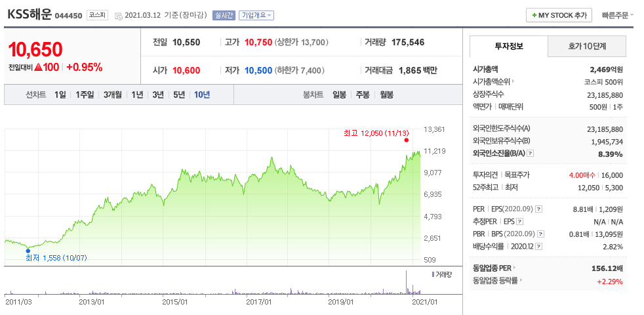
Task: Click the 2.82% dividend yield value
Action: coord(614,247)
